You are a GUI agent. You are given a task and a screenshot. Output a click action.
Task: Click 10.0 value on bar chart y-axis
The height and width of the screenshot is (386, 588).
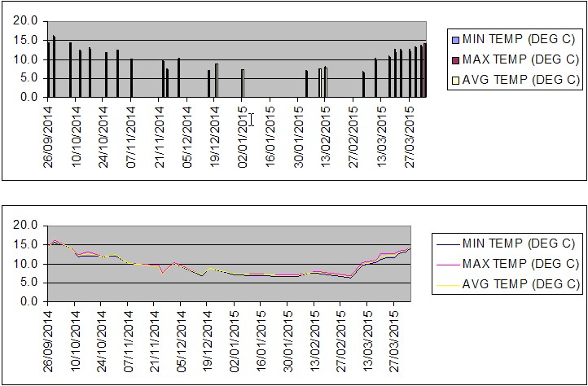pyautogui.click(x=25, y=59)
